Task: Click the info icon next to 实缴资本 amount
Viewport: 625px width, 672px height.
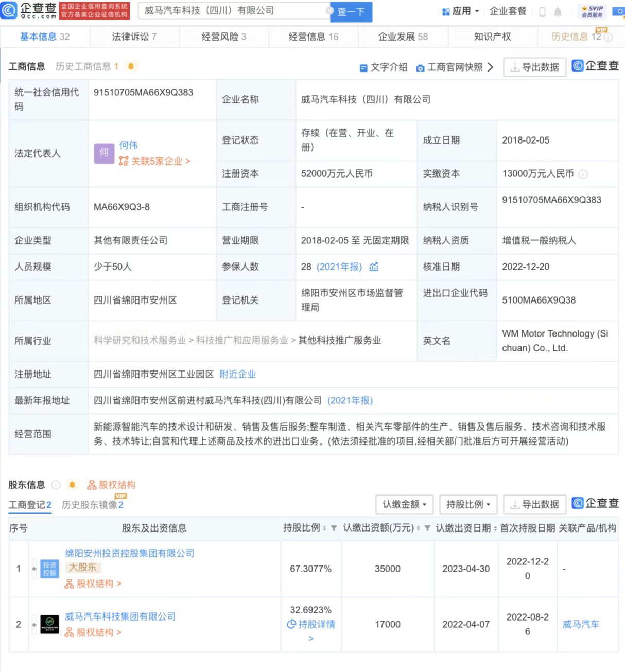Action: click(x=582, y=174)
